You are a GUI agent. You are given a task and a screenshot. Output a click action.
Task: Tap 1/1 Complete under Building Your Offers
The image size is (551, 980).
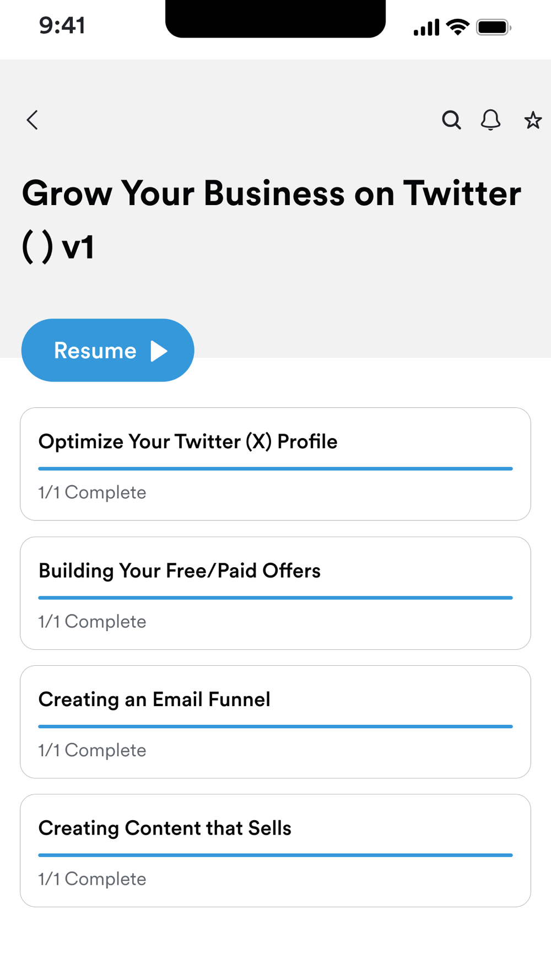pyautogui.click(x=92, y=621)
